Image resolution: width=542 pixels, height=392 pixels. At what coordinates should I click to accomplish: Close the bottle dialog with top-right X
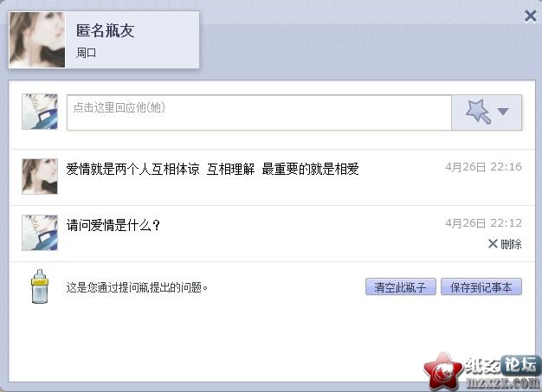[530, 16]
